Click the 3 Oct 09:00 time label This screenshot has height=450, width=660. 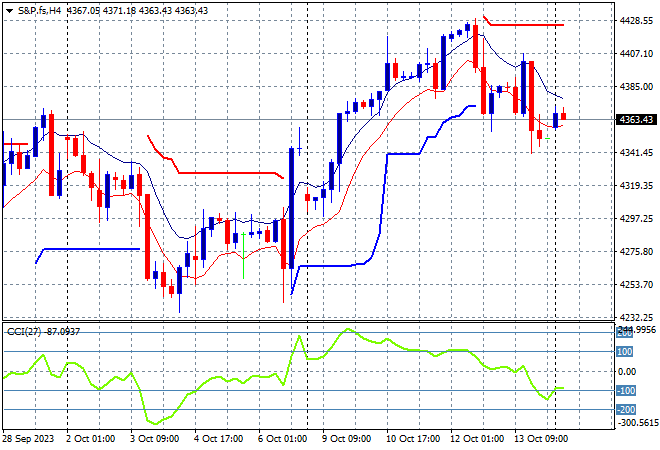click(x=154, y=439)
